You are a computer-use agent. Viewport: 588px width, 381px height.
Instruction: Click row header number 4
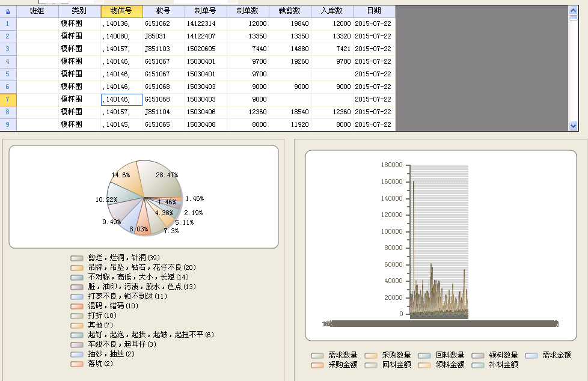tap(8, 61)
